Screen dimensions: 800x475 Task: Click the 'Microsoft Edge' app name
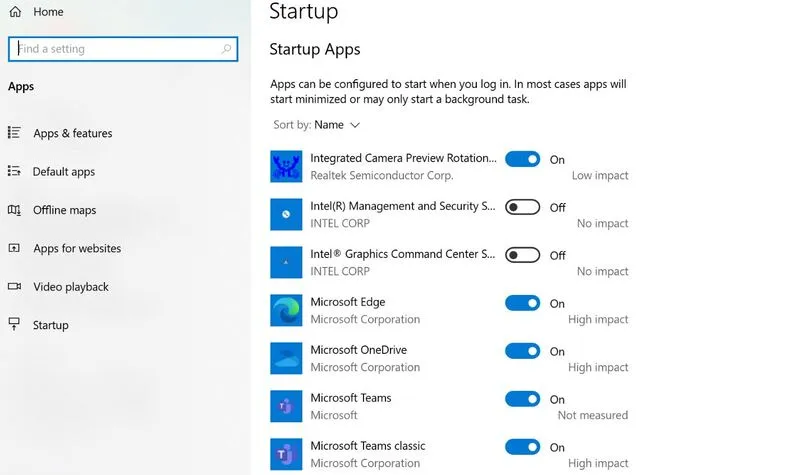[348, 302]
